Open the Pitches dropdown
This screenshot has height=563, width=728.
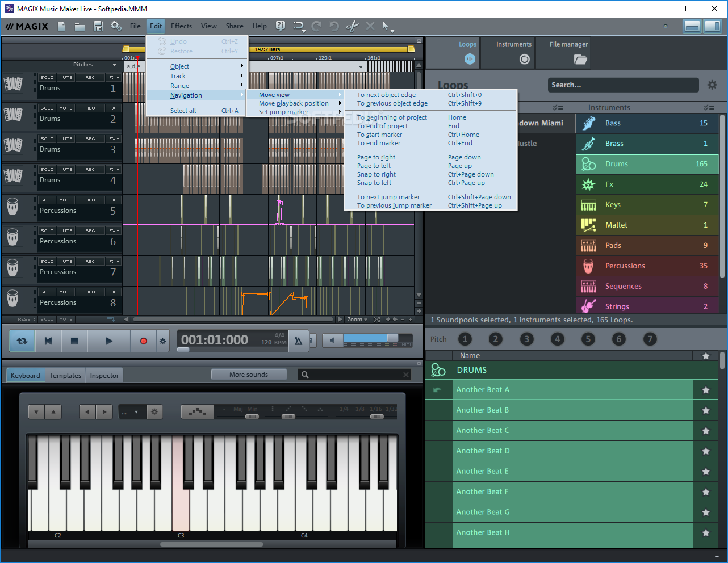94,65
